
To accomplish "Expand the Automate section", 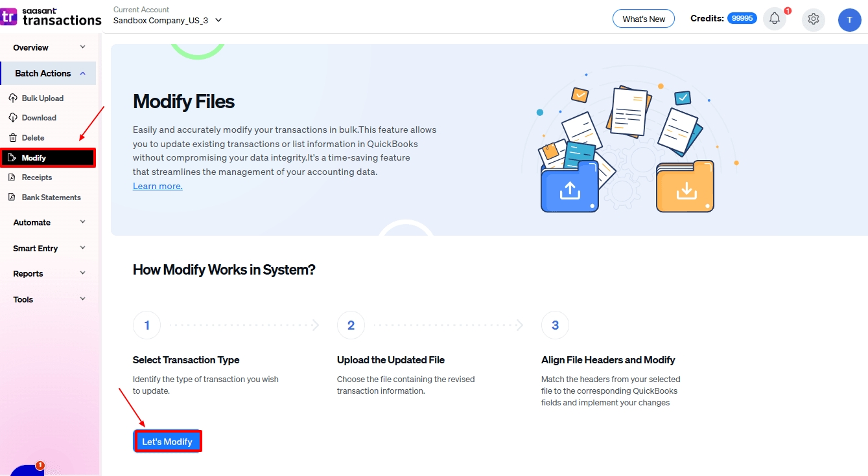I will (49, 222).
